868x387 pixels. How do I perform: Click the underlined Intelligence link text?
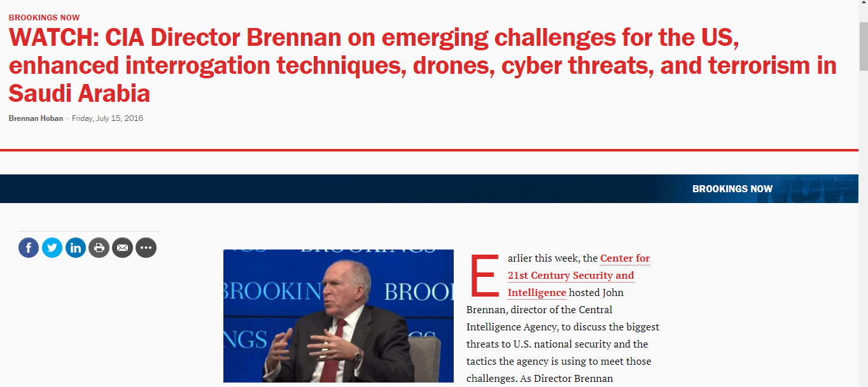tap(536, 292)
